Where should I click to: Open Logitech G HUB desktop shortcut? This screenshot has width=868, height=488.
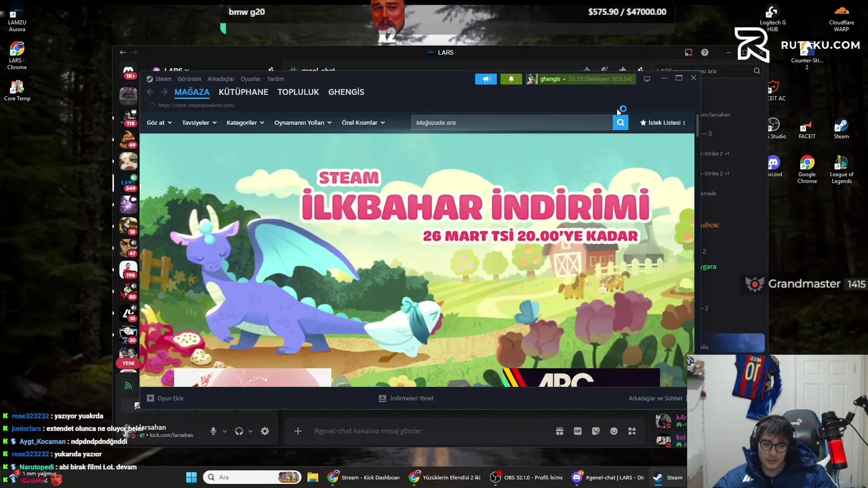click(x=772, y=18)
